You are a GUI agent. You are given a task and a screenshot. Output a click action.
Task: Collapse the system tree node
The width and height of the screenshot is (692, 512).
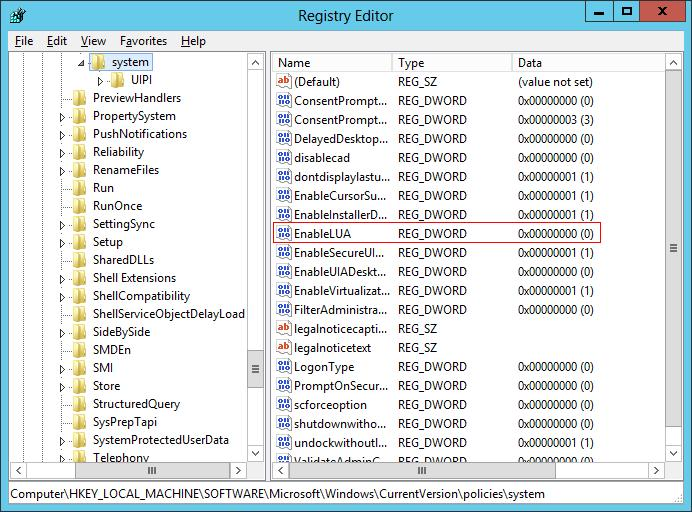pyautogui.click(x=82, y=63)
